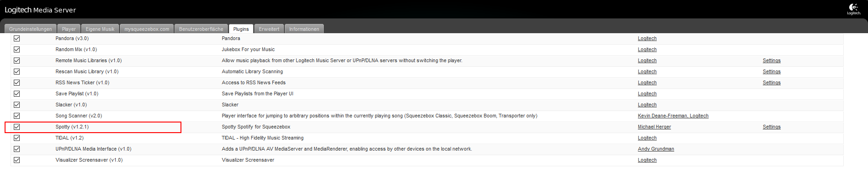The width and height of the screenshot is (868, 175).
Task: Open Settings for the Spotty plugin
Action: 772,127
